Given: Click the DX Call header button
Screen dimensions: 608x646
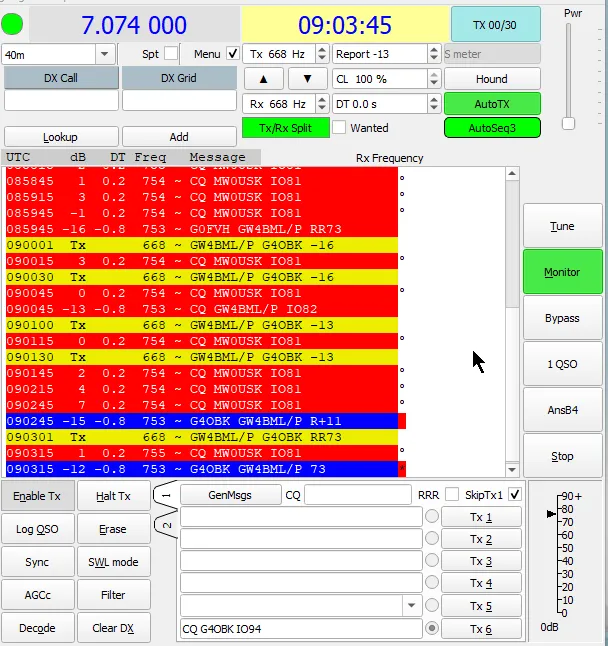Looking at the screenshot, I should [61, 78].
